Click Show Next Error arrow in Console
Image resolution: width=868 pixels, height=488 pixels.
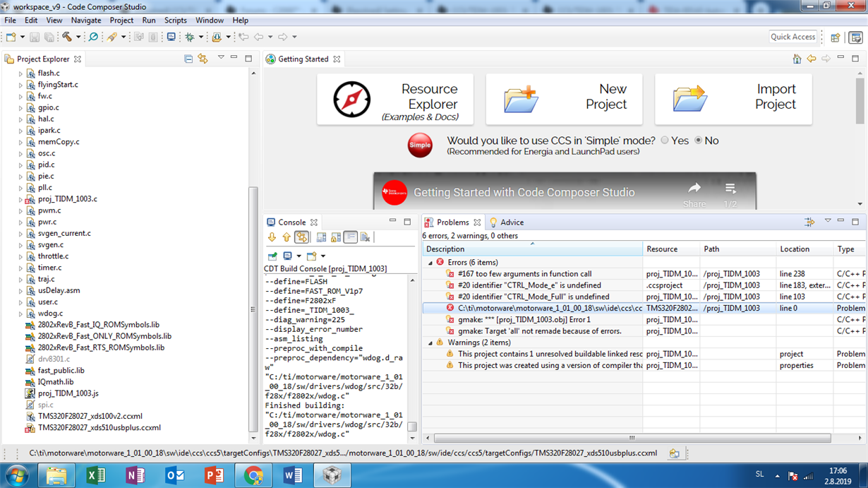coord(272,238)
